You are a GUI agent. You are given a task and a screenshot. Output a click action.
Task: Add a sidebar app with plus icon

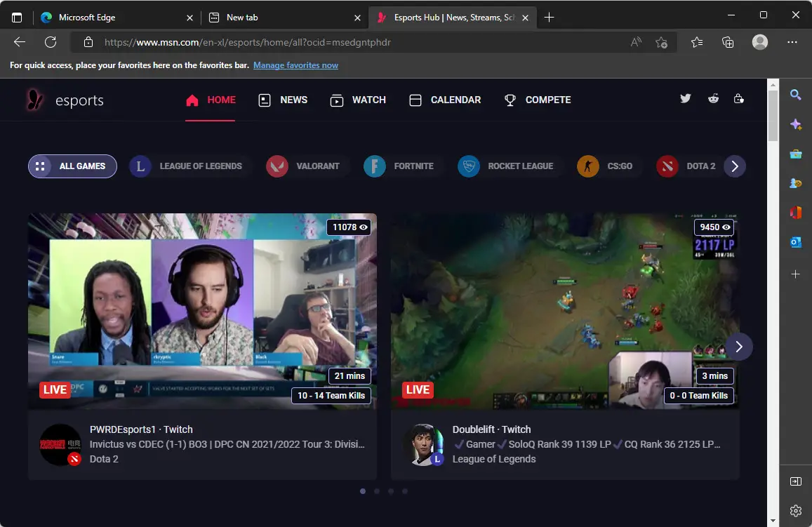795,274
